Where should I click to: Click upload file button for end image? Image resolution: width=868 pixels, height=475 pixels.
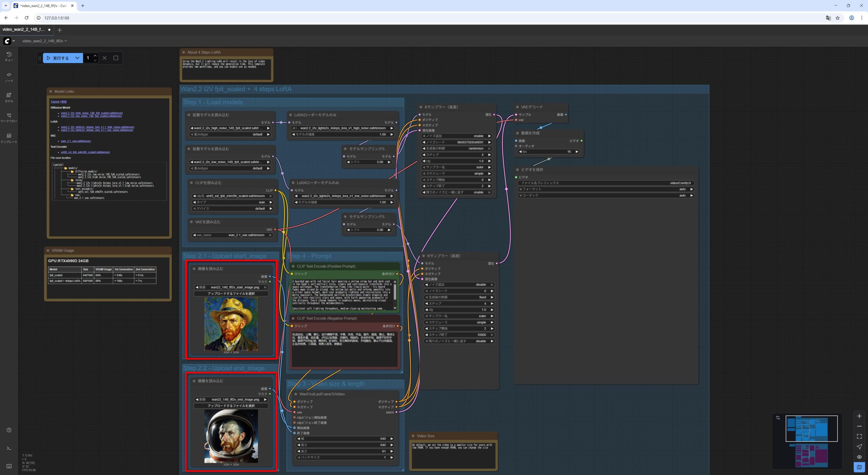pos(231,406)
